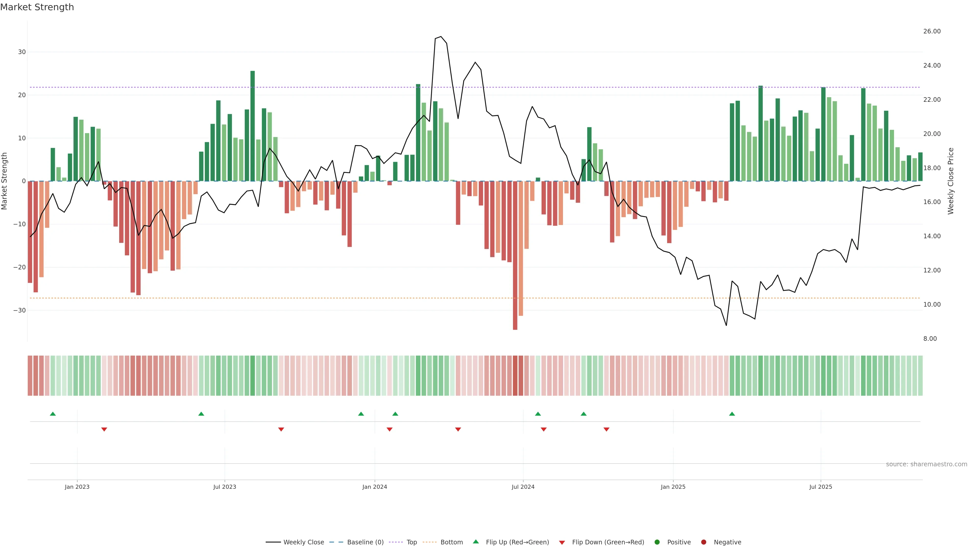Click the Positive green circle legend icon

[x=657, y=542]
